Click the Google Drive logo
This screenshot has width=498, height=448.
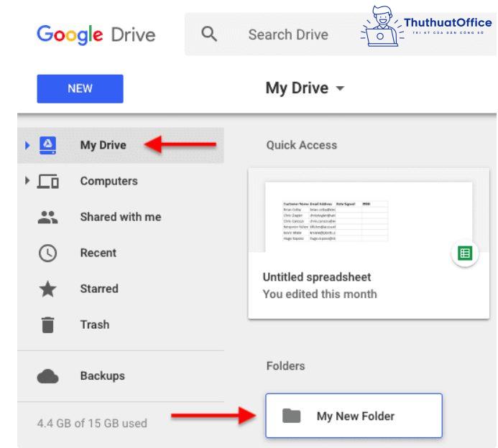click(96, 34)
